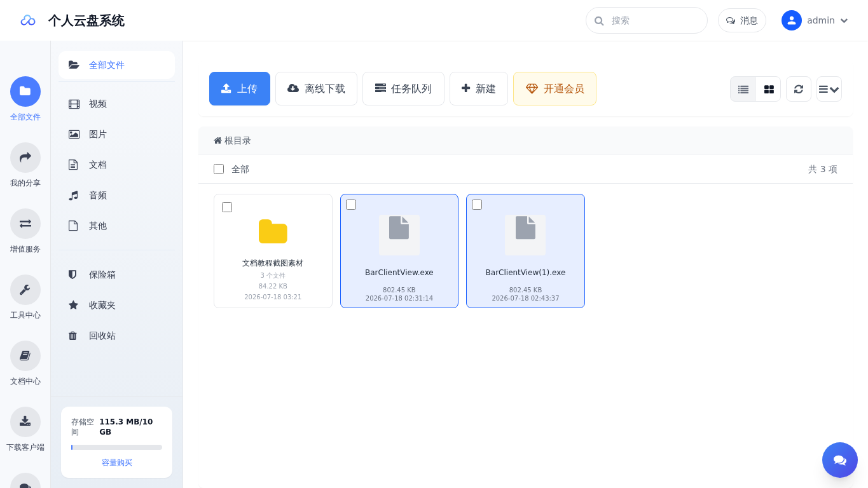
Task: Click the 个人云盘系统 title
Action: tap(86, 20)
